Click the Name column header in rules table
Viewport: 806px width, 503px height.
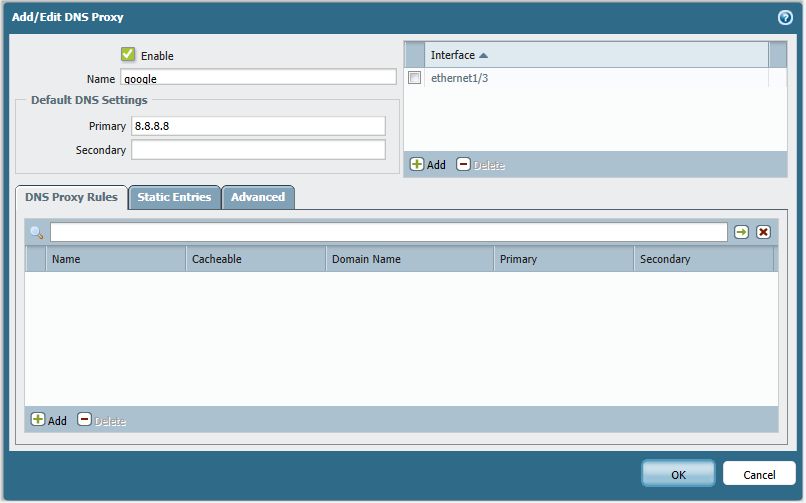116,259
